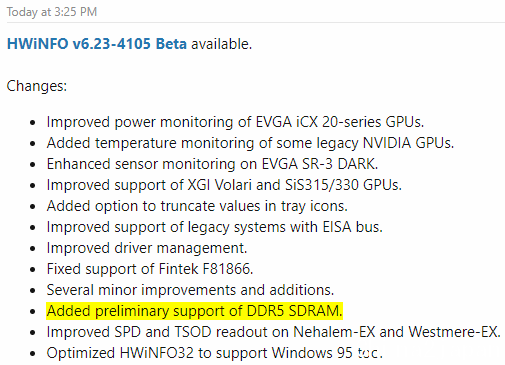Click the 'Improved driver management' line
505x365 pixels.
147,248
